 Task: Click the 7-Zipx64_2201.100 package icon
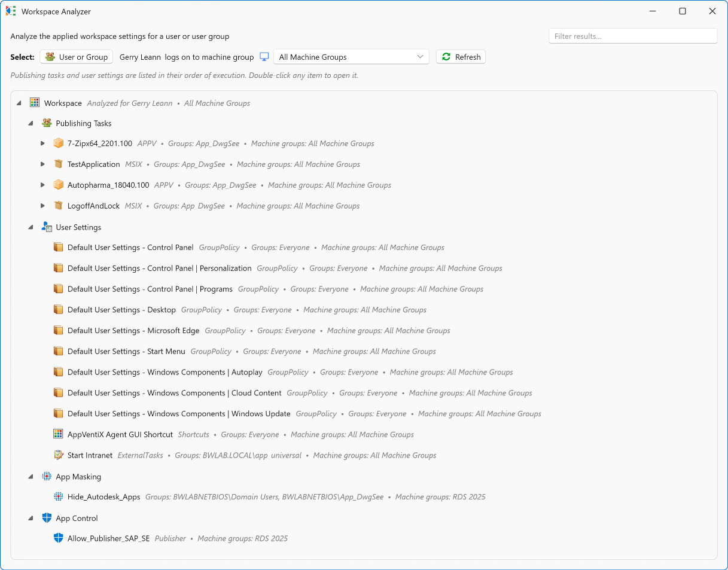click(x=58, y=144)
